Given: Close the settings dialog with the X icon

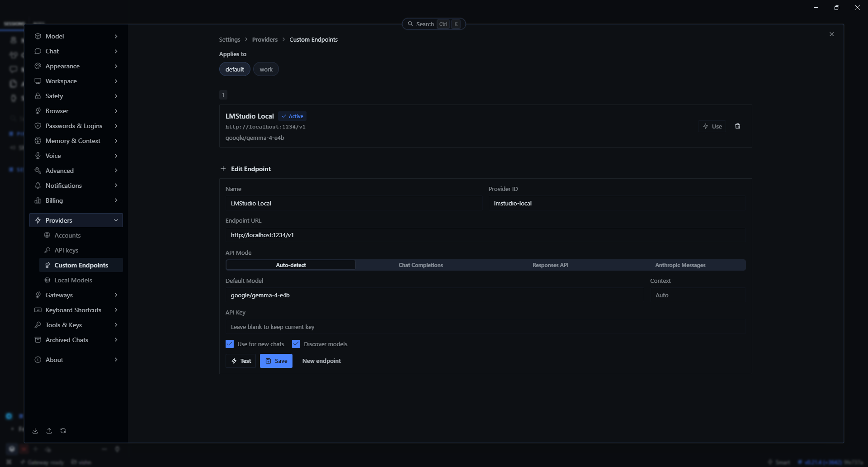Looking at the screenshot, I should (831, 34).
